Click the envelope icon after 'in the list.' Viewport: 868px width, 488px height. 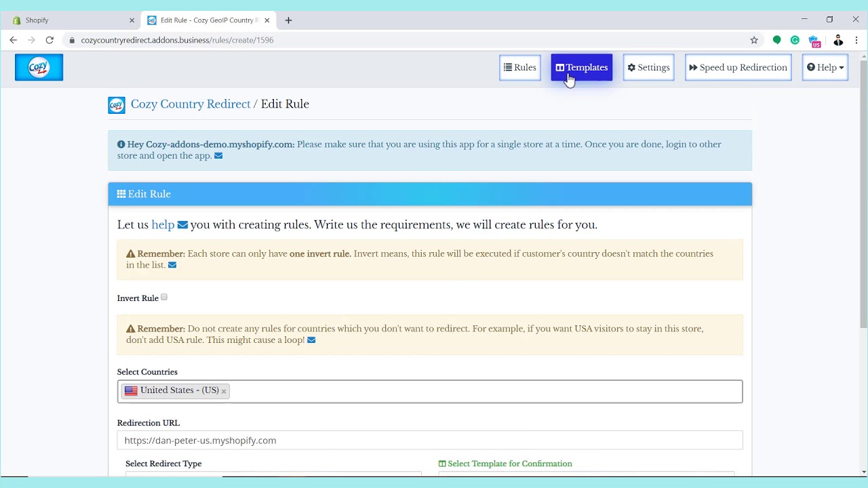click(x=172, y=265)
